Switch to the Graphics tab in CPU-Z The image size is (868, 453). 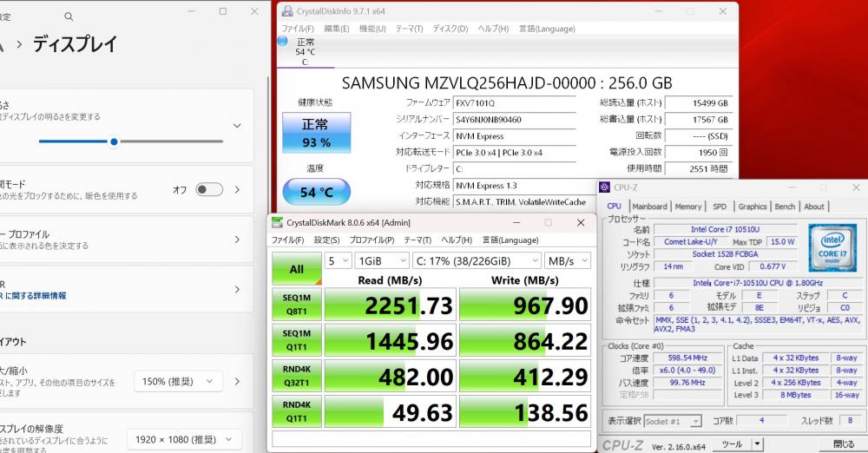click(x=753, y=207)
